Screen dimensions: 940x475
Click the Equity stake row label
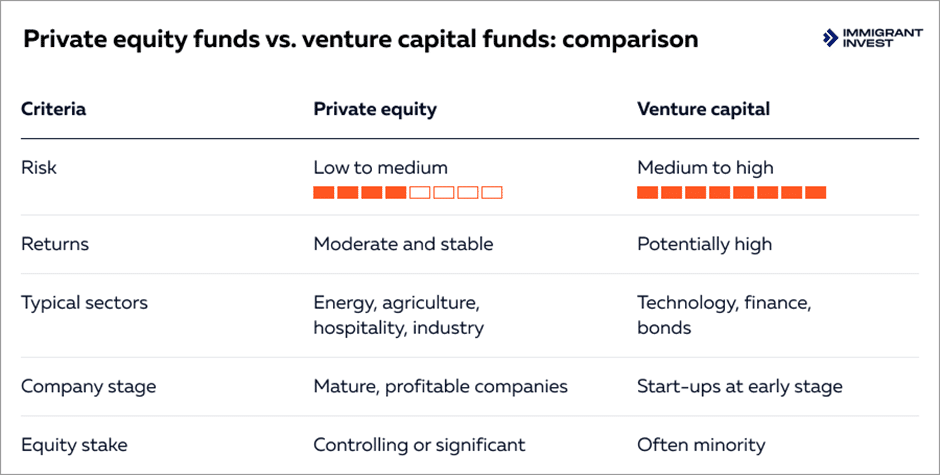click(72, 445)
